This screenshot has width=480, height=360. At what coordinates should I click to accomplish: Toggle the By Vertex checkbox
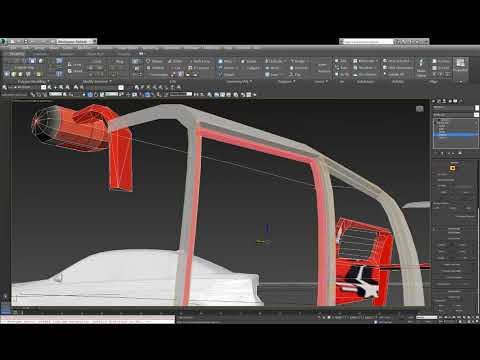pos(435,174)
